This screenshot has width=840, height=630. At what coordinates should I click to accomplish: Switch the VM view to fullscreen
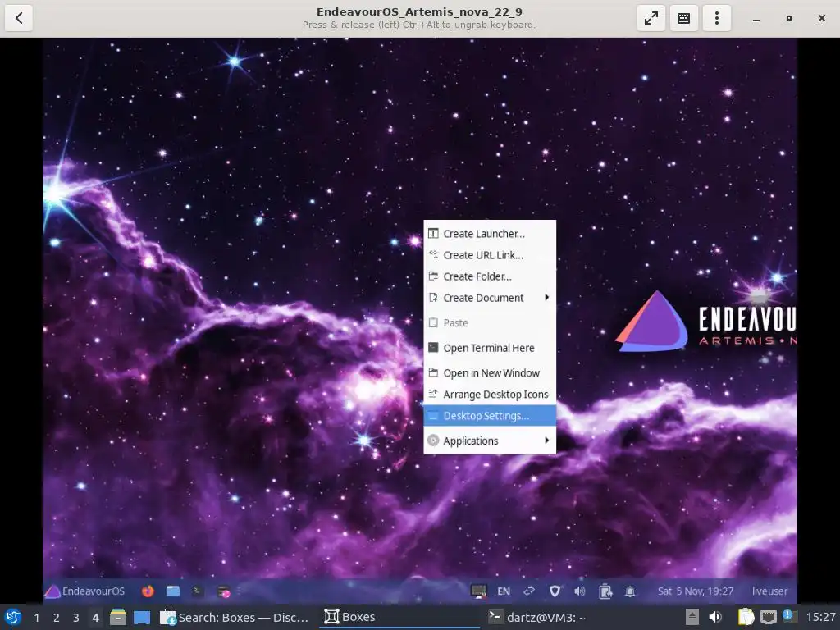[x=651, y=18]
